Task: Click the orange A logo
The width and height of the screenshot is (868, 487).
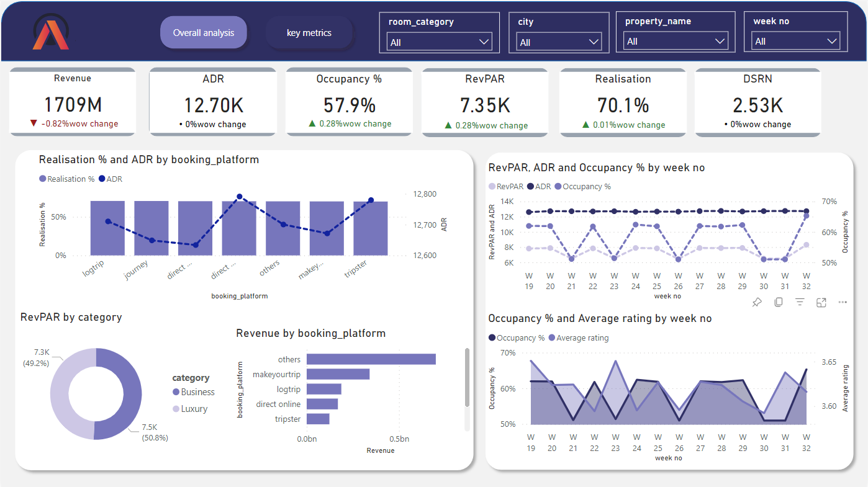Action: tap(51, 33)
